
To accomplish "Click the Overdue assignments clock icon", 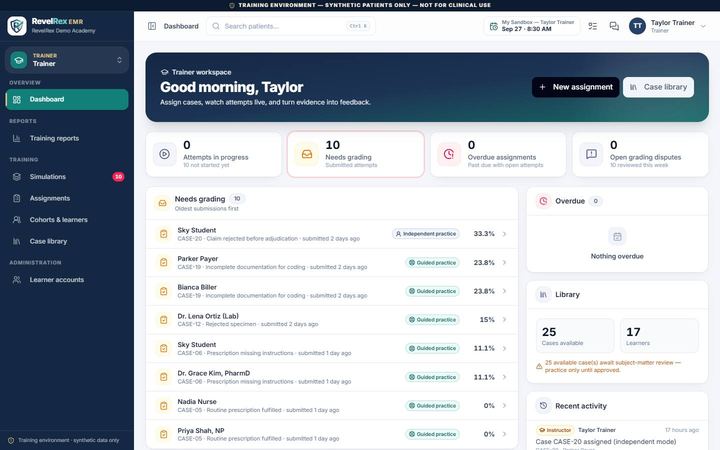I will tap(449, 154).
